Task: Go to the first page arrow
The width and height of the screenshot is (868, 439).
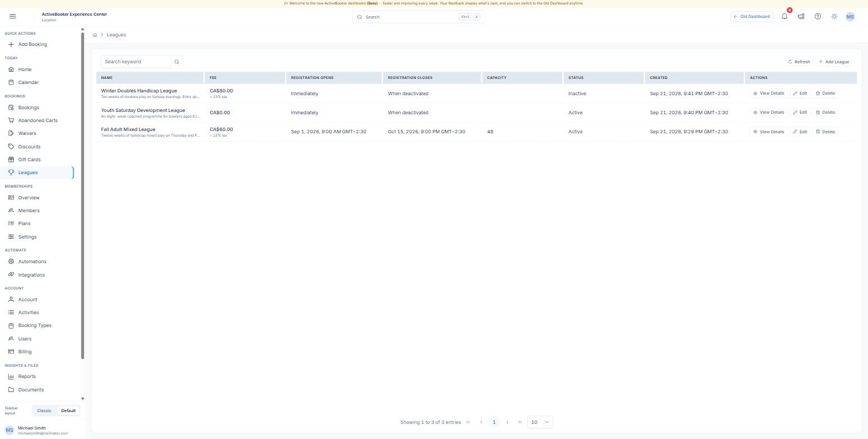Action: (468, 422)
